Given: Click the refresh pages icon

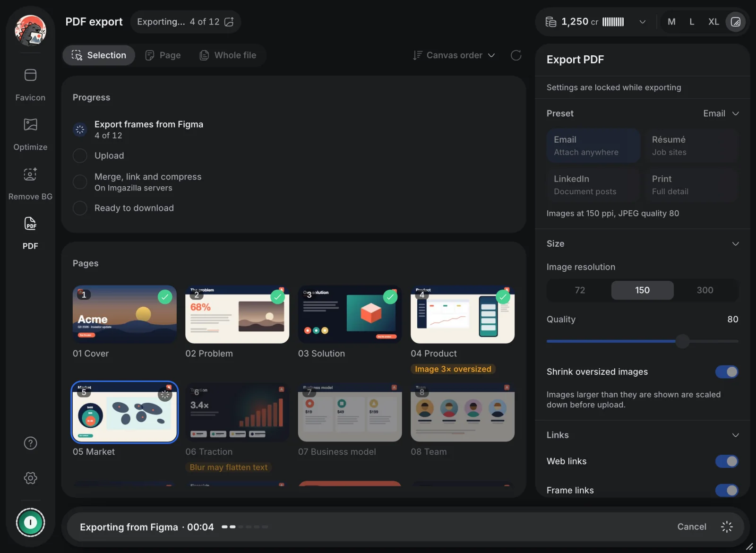Looking at the screenshot, I should 516,55.
